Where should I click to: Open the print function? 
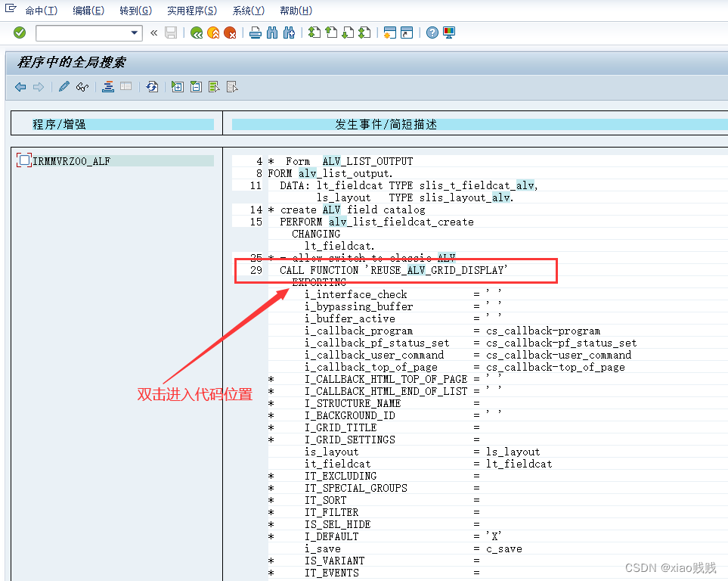[x=256, y=33]
